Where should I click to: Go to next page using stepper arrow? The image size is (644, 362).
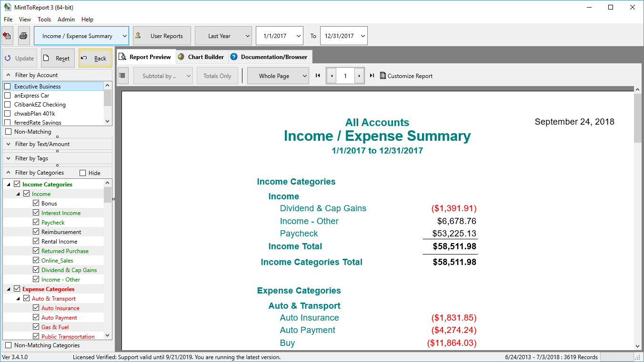[359, 76]
